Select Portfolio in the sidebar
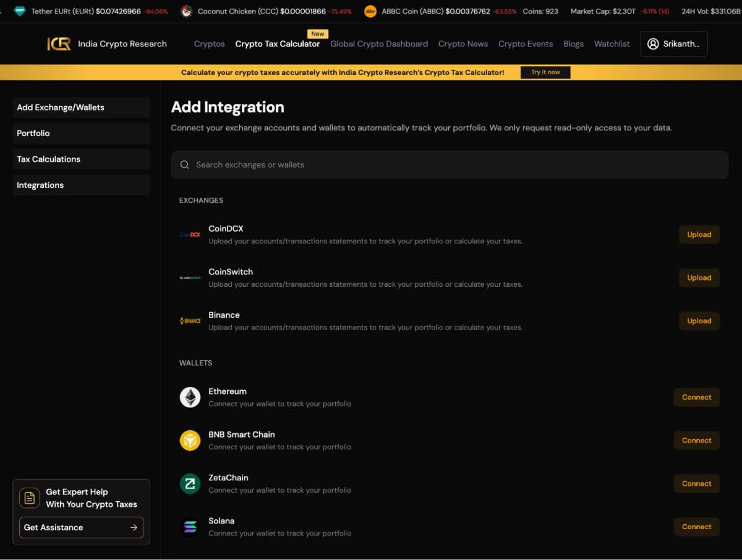The width and height of the screenshot is (742, 560). point(81,134)
